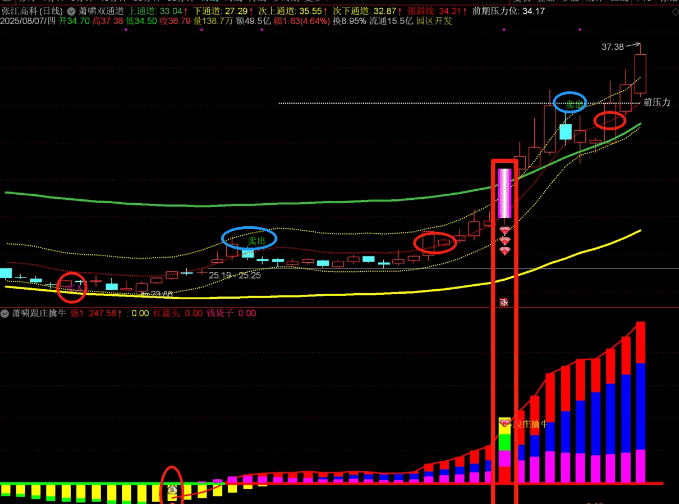The width and height of the screenshot is (679, 504).
Task: Click the 前压力 line label
Action: (x=657, y=102)
